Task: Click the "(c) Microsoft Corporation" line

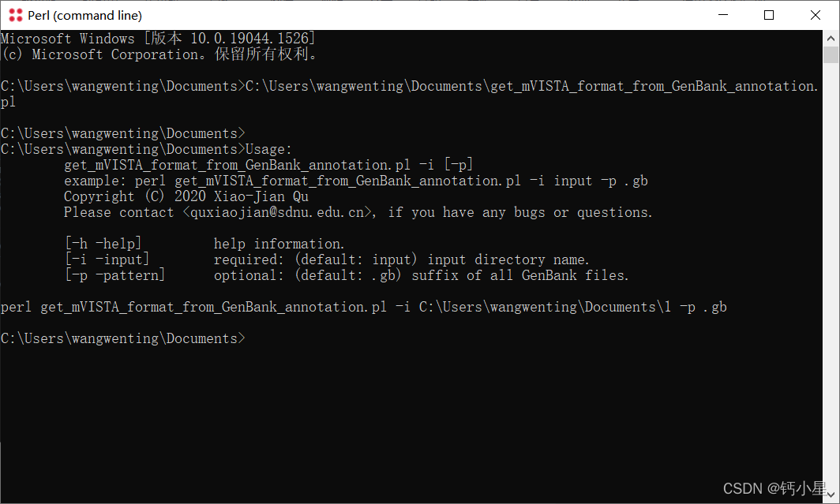Action: coord(158,54)
